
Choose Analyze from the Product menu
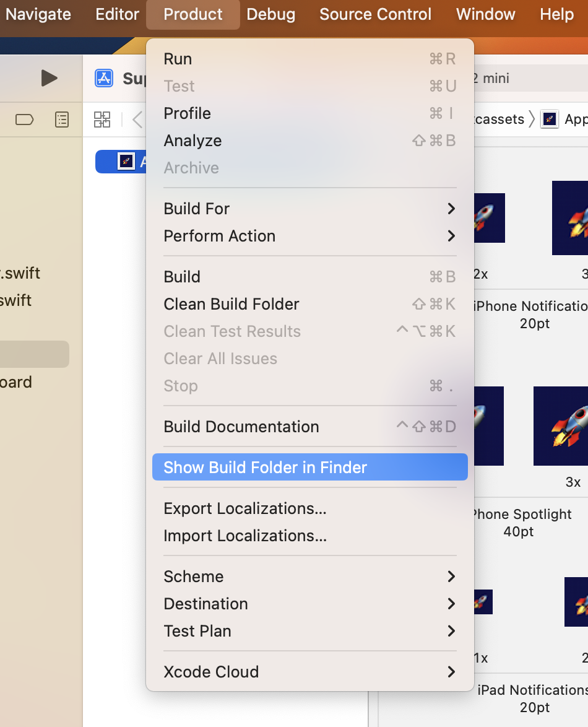pos(309,141)
